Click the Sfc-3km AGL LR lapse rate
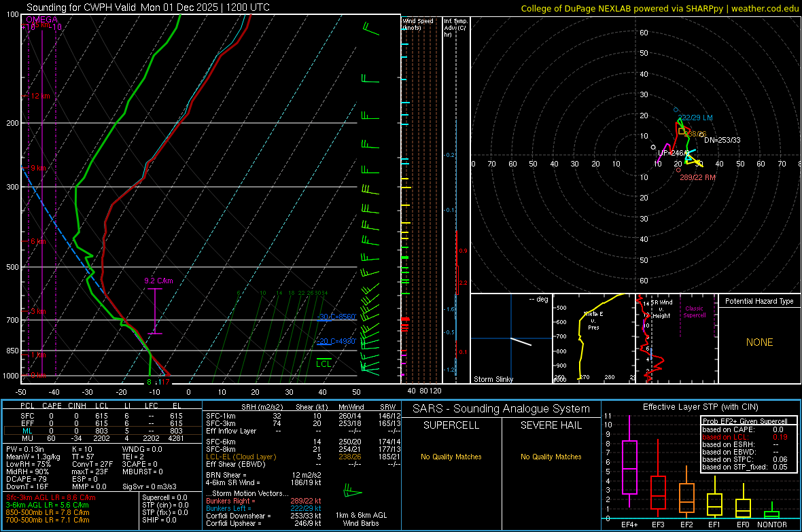802x532 pixels. pos(51,497)
